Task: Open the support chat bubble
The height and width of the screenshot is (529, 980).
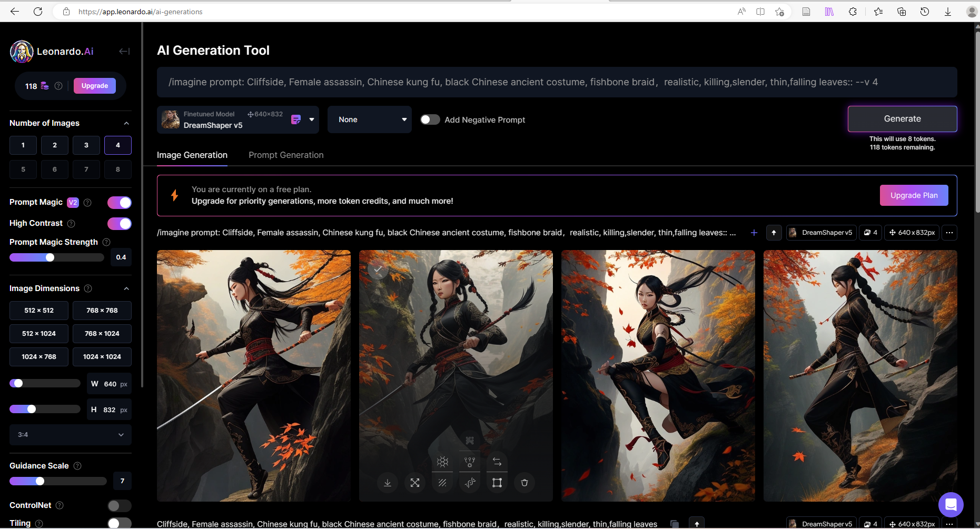Action: click(x=951, y=505)
